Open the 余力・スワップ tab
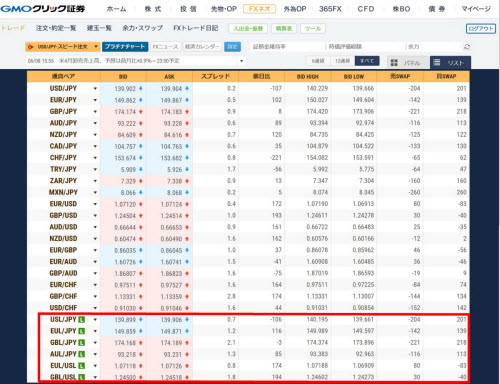This screenshot has height=384, width=500. (142, 28)
